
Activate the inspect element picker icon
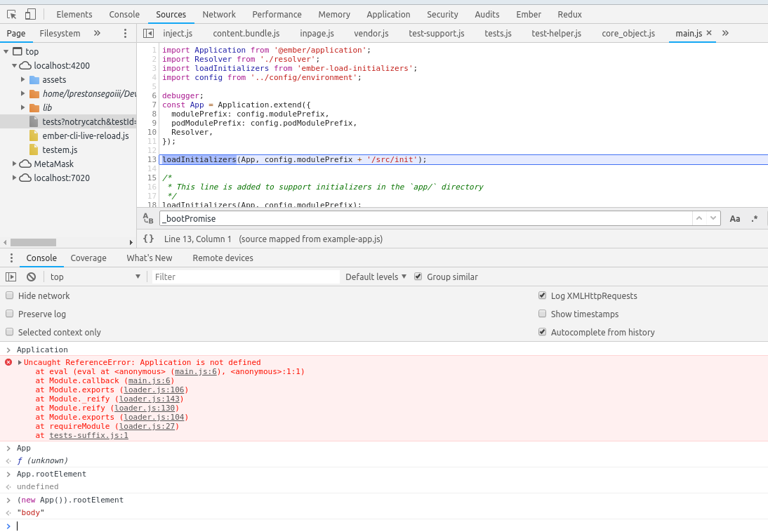[11, 14]
